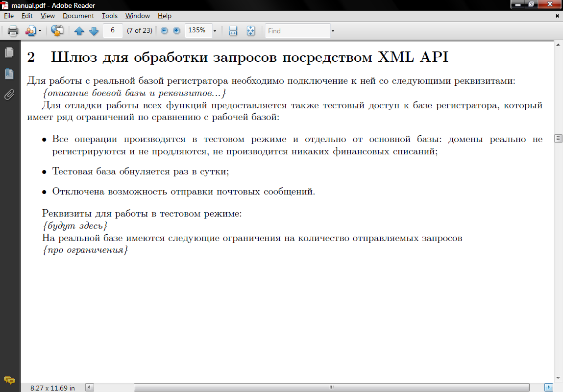Viewport: 563px width, 392px height.
Task: Show the Bookmarks panel in sidebar
Action: pyautogui.click(x=9, y=73)
